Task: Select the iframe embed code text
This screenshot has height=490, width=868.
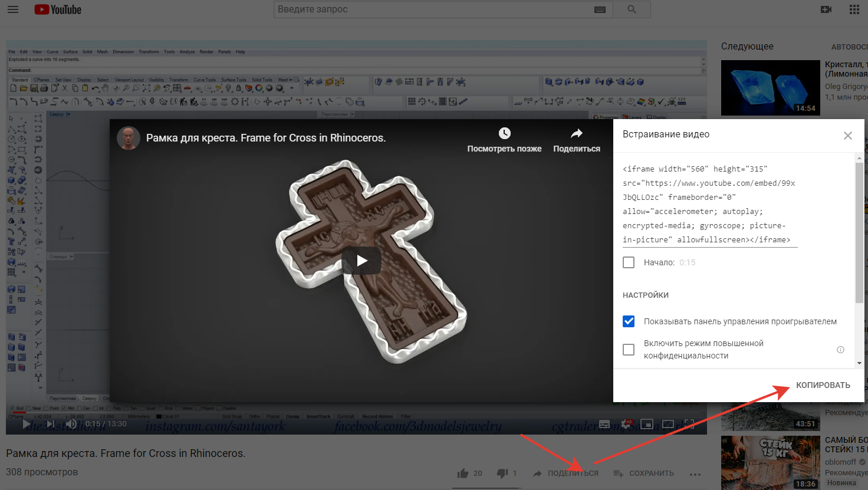Action: point(710,204)
